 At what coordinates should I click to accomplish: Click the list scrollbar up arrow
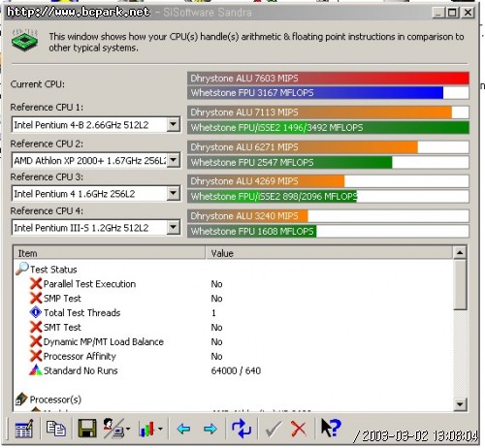click(460, 252)
